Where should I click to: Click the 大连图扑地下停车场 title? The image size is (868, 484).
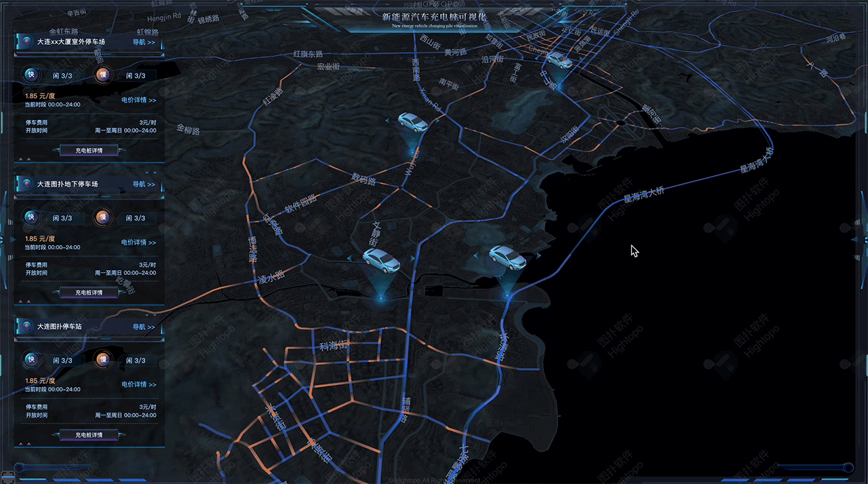point(68,185)
